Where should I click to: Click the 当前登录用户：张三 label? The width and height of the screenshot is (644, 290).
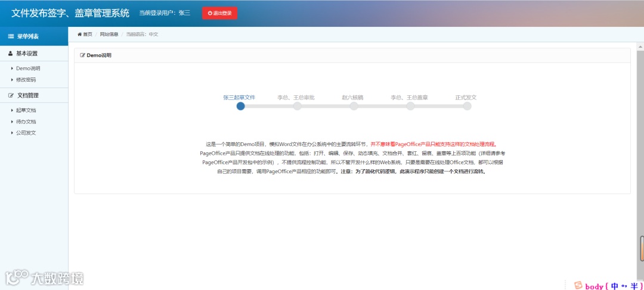pos(165,13)
